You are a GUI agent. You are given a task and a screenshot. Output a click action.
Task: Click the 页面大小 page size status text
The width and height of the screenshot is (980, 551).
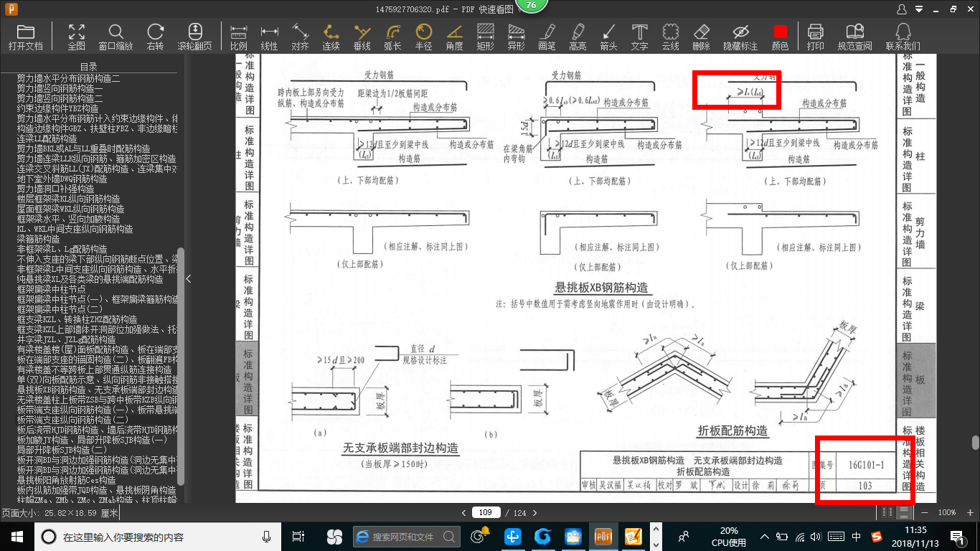tap(59, 513)
